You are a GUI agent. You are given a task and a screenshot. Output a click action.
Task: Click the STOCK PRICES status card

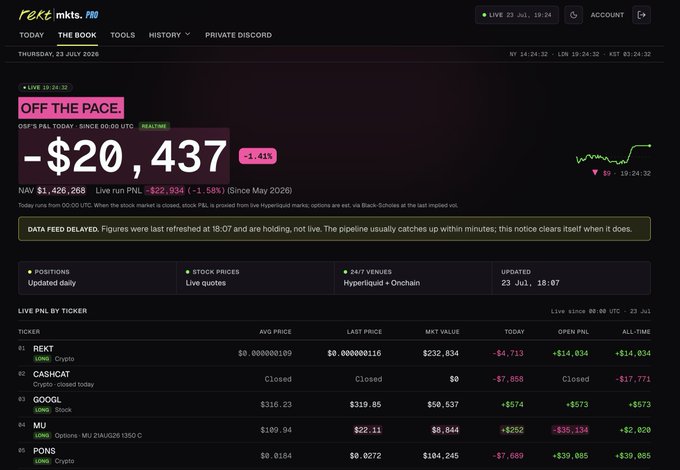[255, 277]
